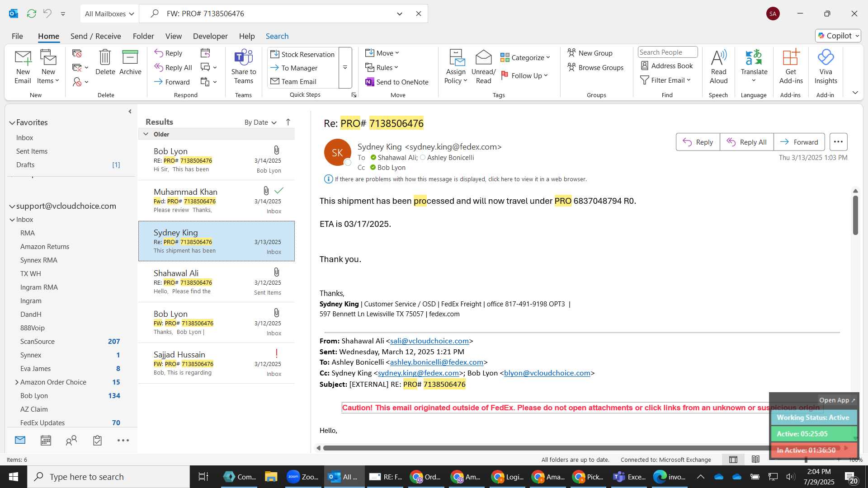The width and height of the screenshot is (868, 488).
Task: Click the checkmark flag on Muhammad Khan email
Action: click(279, 191)
